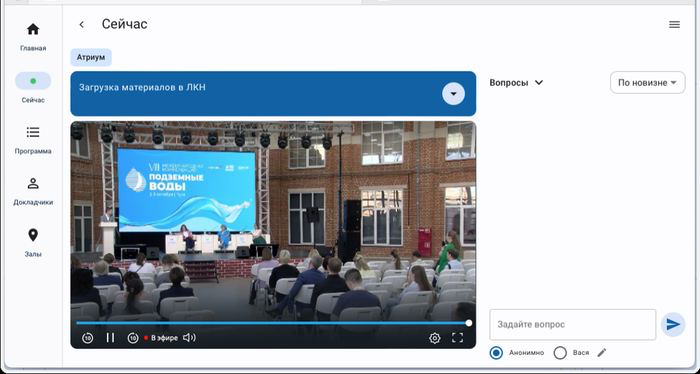Click the Задайте вопрос input field

point(572,324)
